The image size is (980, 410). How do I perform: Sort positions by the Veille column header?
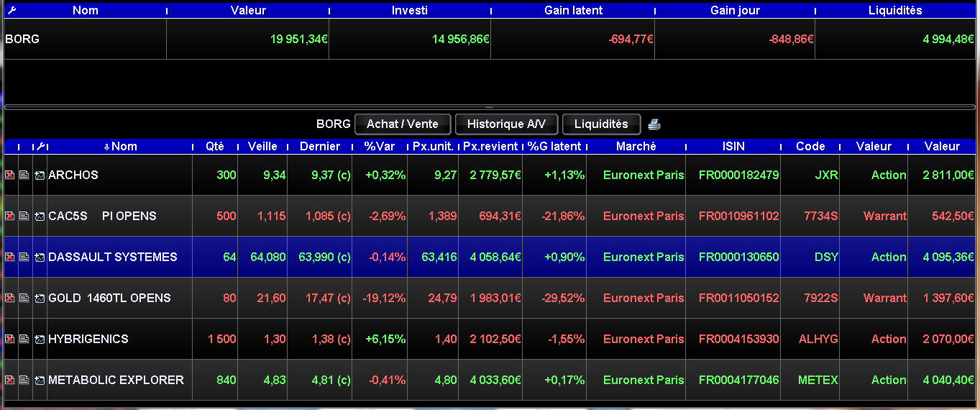[x=262, y=146]
